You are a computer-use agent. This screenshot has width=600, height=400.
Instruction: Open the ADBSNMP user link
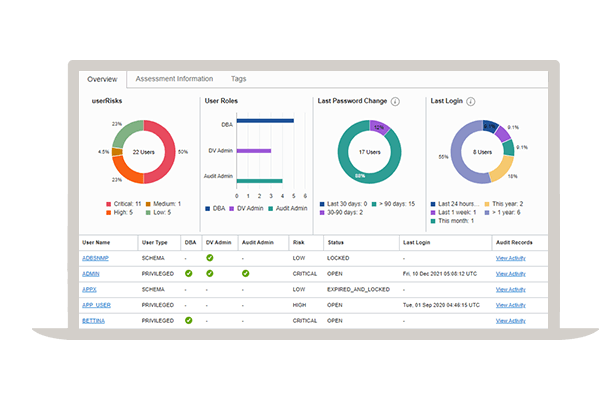tap(96, 258)
